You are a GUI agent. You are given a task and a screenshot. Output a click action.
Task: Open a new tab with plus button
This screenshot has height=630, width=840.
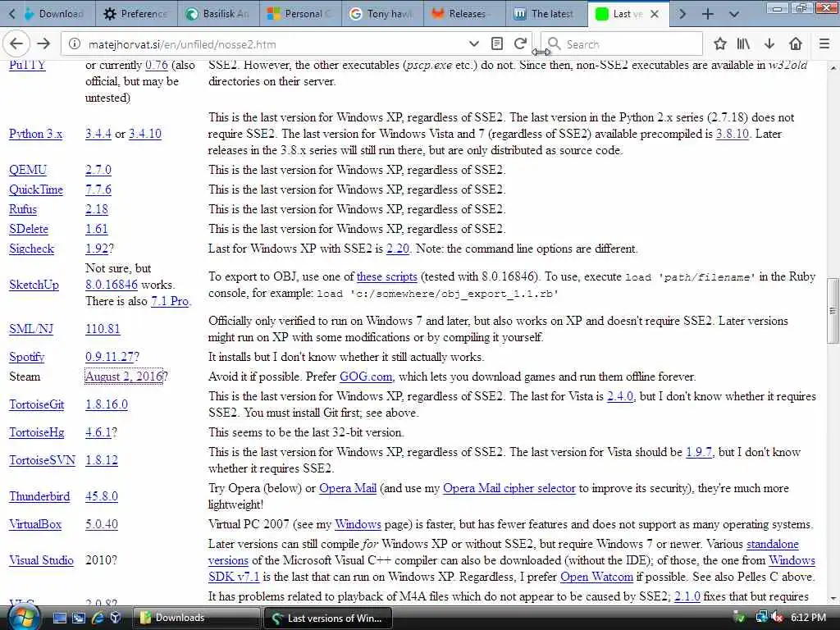(708, 14)
